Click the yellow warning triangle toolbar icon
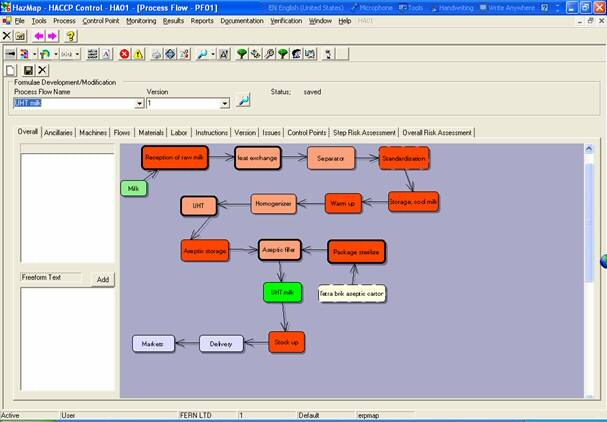Image resolution: width=607 pixels, height=422 pixels. [x=139, y=53]
